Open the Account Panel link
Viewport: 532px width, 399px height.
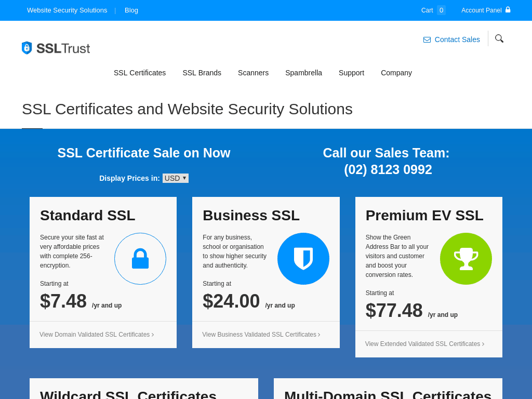pos(481,10)
